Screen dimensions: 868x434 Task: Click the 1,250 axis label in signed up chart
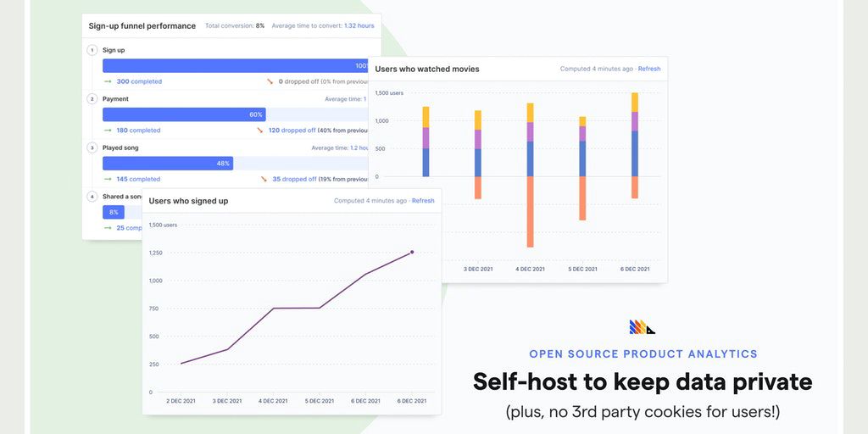(x=154, y=253)
